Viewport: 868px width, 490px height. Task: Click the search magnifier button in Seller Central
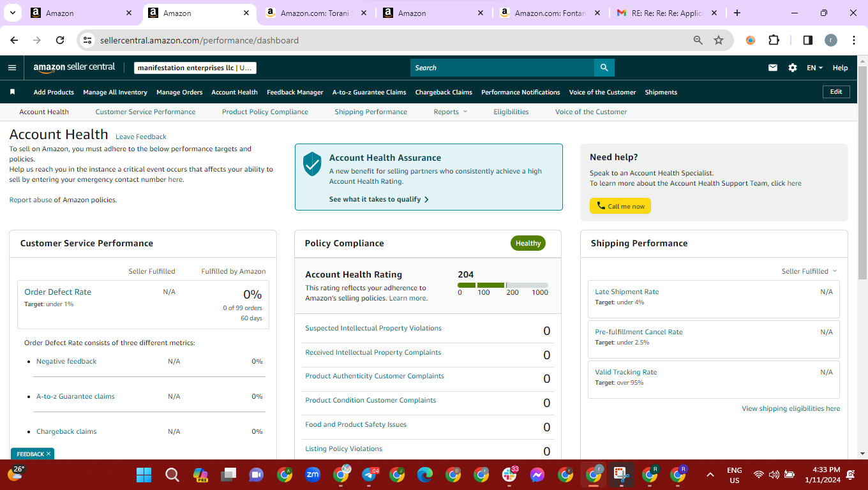[x=604, y=68]
